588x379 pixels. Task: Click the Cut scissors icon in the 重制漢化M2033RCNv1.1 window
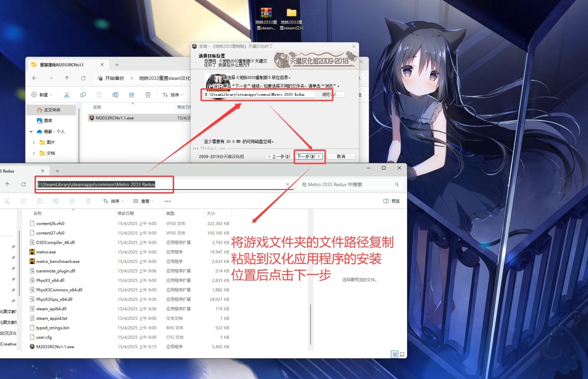[67, 95]
